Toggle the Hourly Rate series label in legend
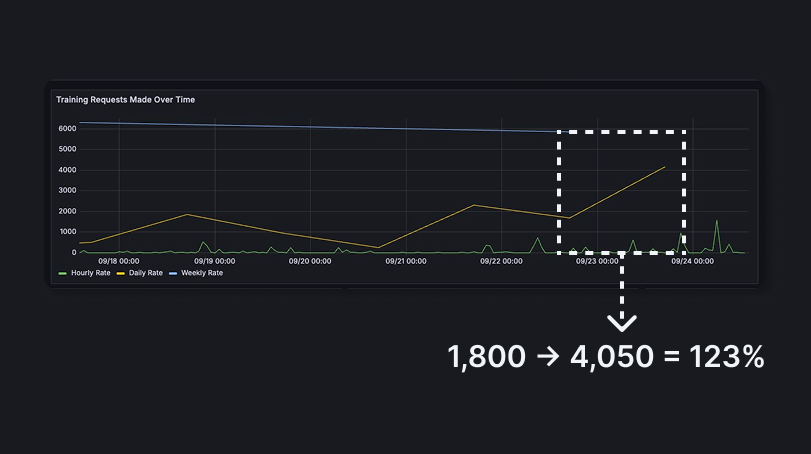The image size is (811, 454). pos(90,272)
